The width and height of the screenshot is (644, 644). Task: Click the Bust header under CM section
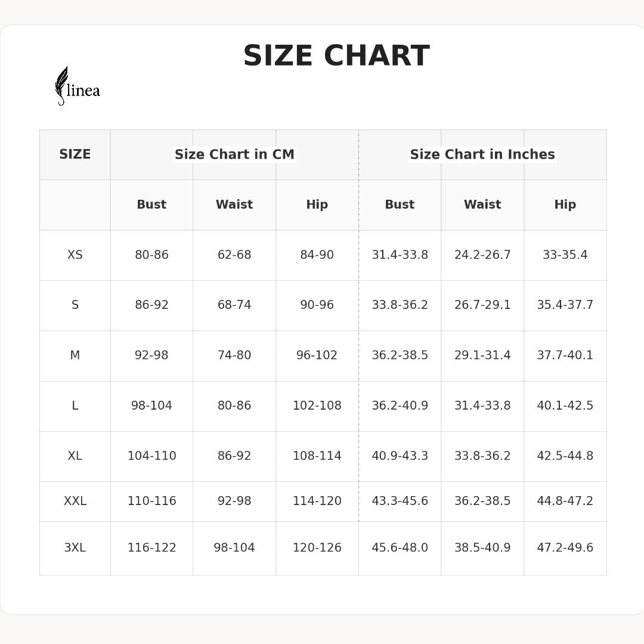[x=151, y=205]
